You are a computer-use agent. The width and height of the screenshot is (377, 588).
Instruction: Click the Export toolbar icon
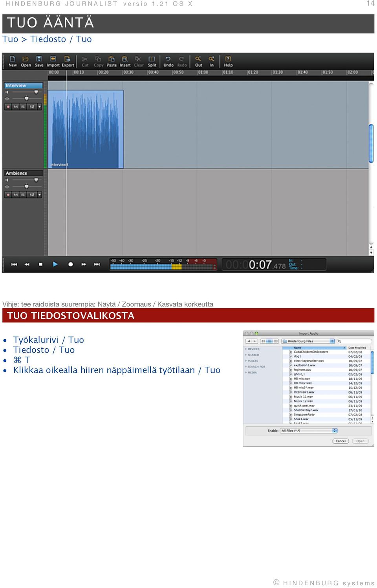pyautogui.click(x=68, y=61)
